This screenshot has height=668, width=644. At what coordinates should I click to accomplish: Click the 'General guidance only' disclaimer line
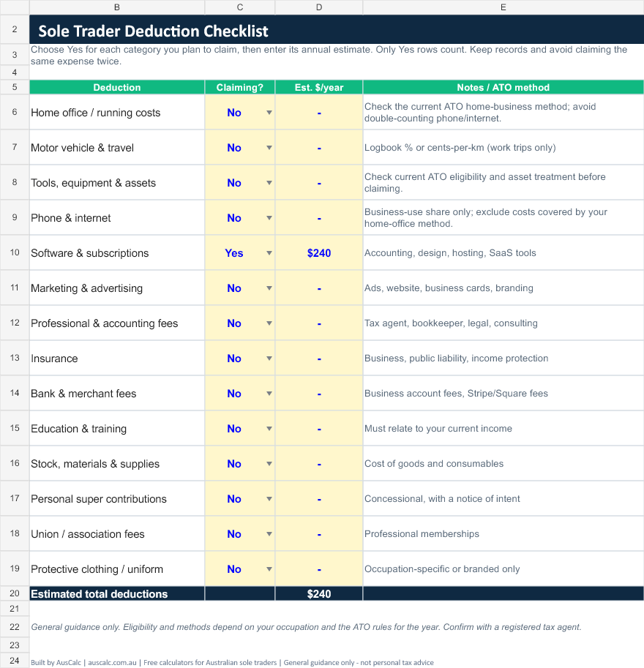click(x=306, y=627)
